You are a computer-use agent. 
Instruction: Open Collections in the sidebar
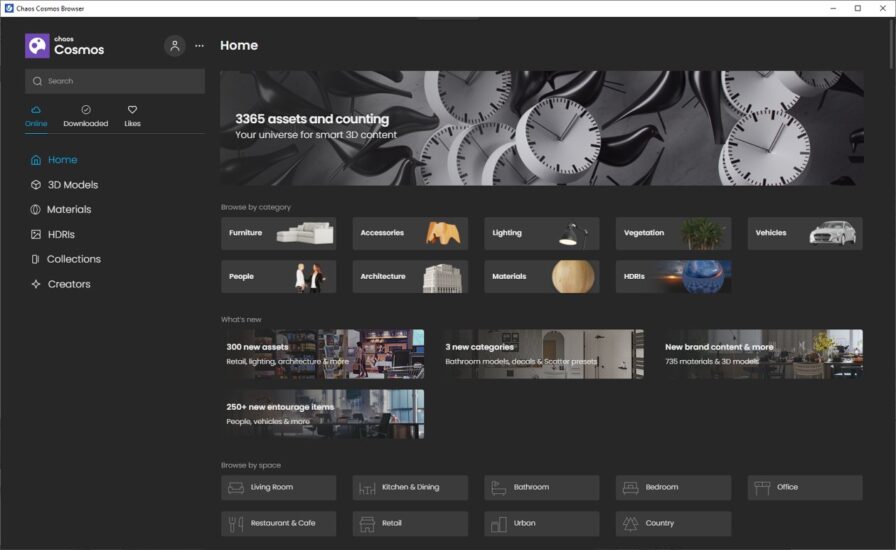point(73,259)
